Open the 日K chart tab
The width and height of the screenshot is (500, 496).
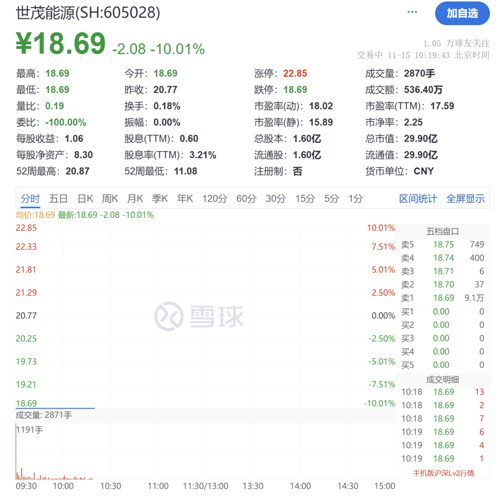(85, 199)
